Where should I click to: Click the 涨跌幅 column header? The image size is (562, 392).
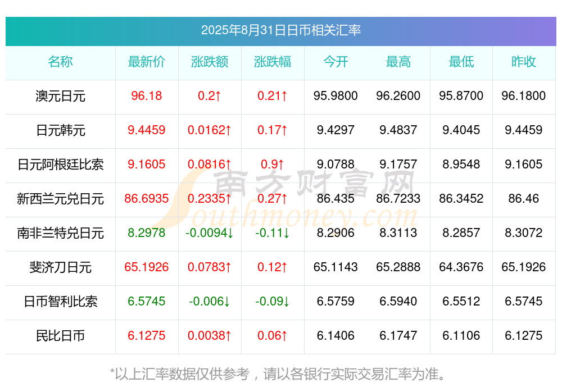pyautogui.click(x=273, y=62)
